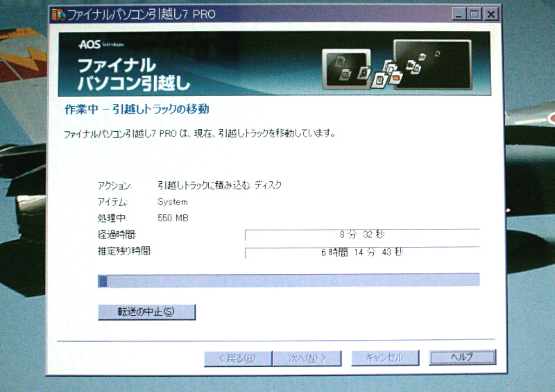Click the < 戻る(B) button
The height and width of the screenshot is (392, 555).
(238, 359)
